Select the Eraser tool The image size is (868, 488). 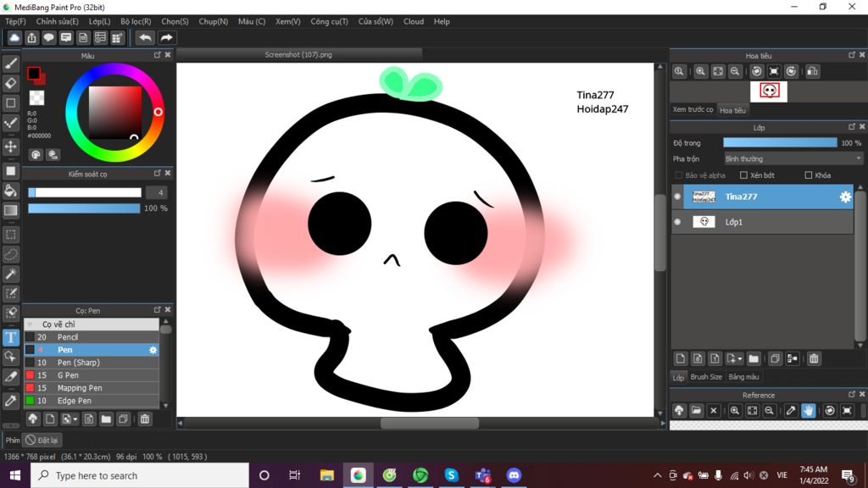pyautogui.click(x=11, y=84)
